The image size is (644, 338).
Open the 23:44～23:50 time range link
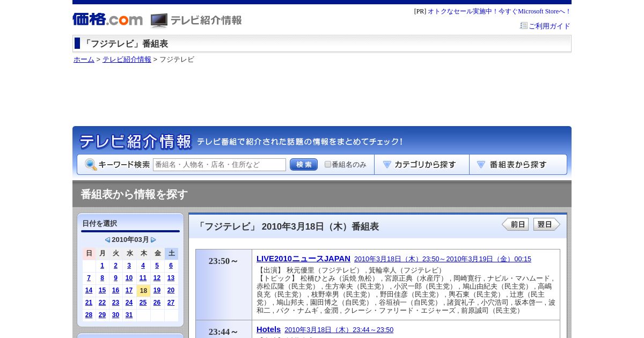339,330
